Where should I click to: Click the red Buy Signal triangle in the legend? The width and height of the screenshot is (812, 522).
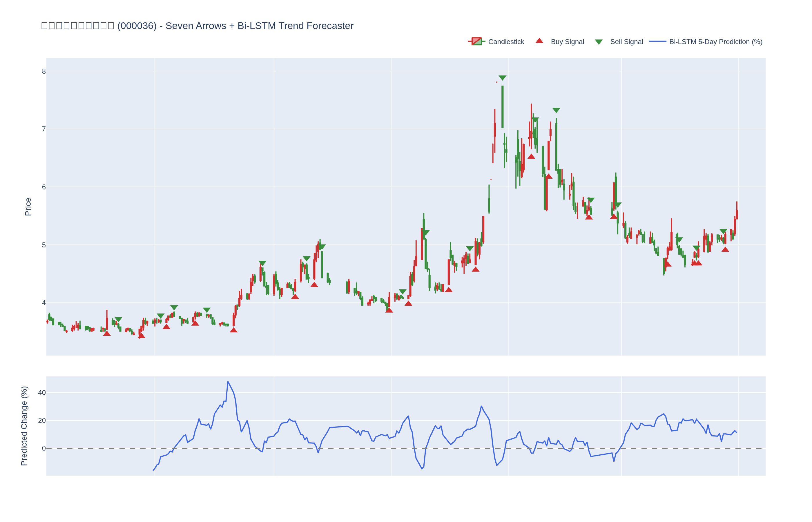point(539,41)
